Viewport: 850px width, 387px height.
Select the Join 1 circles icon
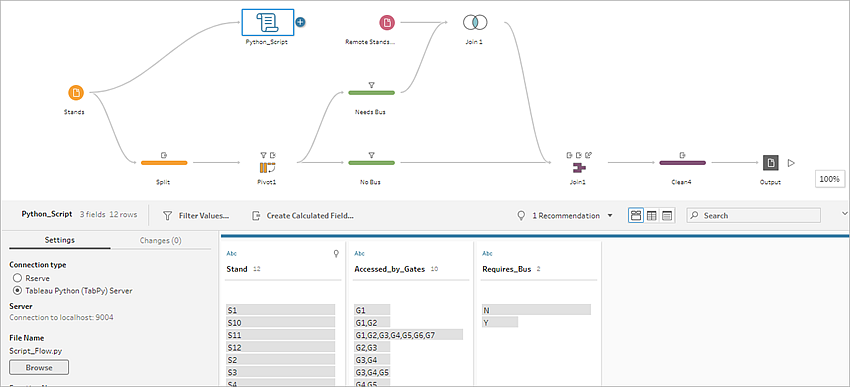coord(475,22)
